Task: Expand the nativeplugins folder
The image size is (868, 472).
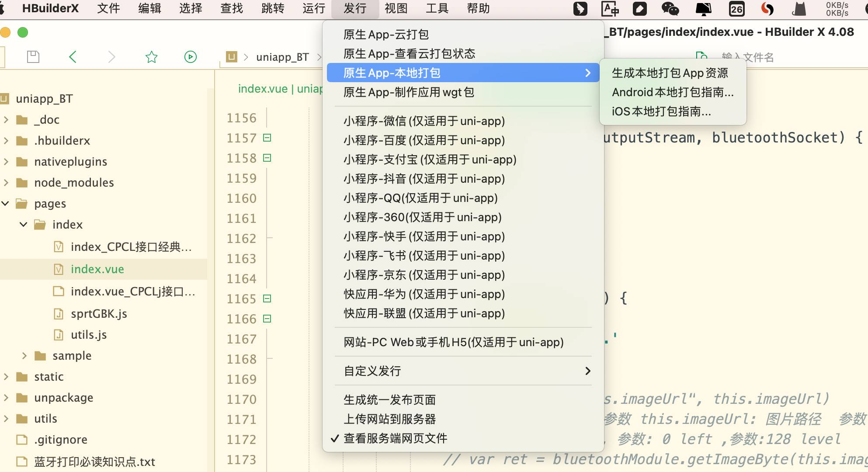Action: tap(6, 162)
